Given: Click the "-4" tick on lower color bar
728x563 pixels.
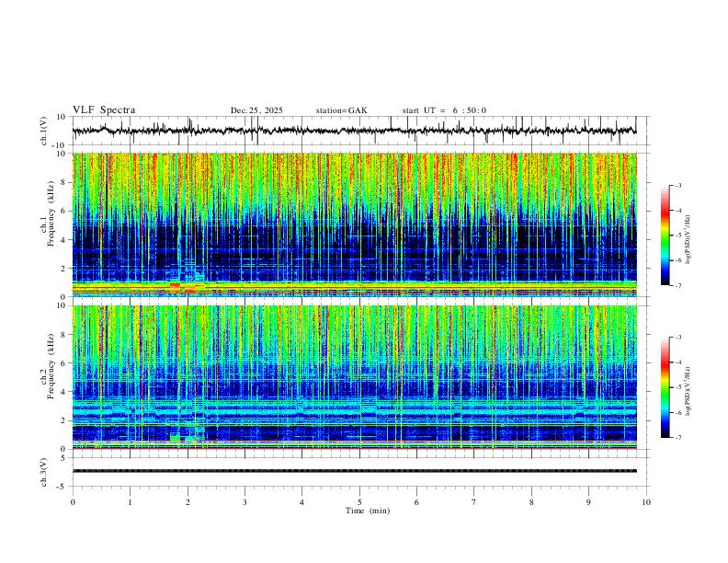Looking at the screenshot, I should tap(677, 362).
